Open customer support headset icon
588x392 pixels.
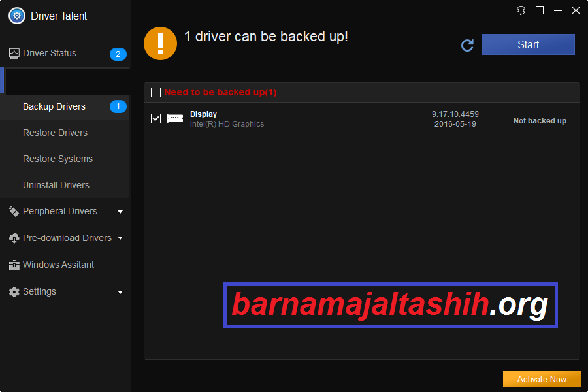pyautogui.click(x=521, y=10)
